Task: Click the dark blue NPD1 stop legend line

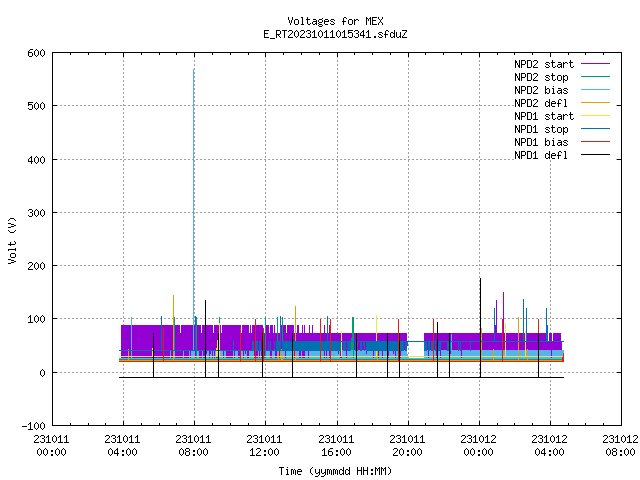Action: pyautogui.click(x=595, y=129)
